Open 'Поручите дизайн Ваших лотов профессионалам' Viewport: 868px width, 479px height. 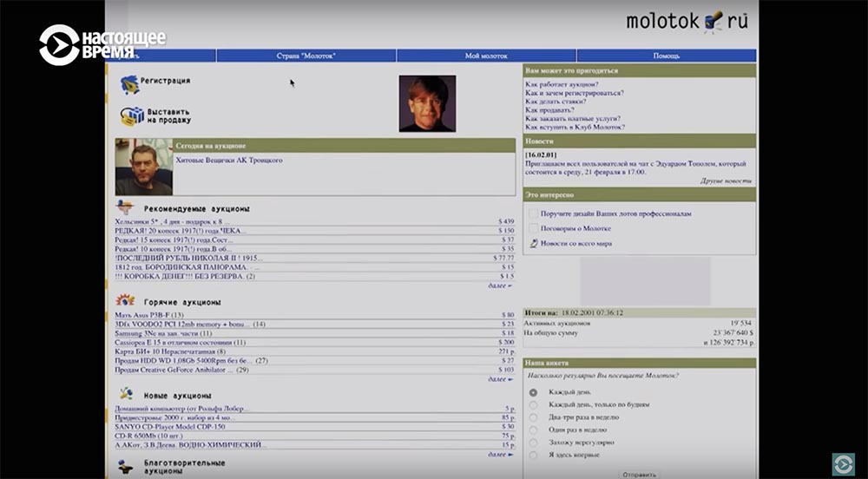coord(615,213)
